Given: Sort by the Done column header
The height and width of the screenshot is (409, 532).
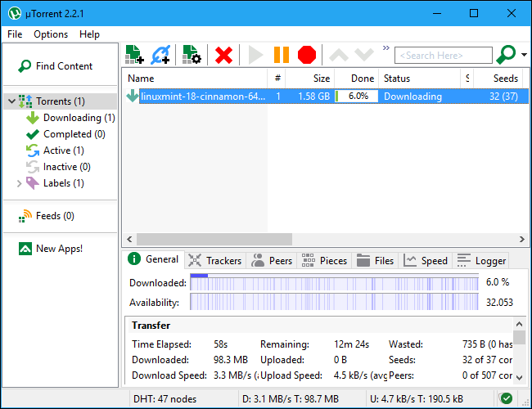Looking at the screenshot, I should 357,79.
